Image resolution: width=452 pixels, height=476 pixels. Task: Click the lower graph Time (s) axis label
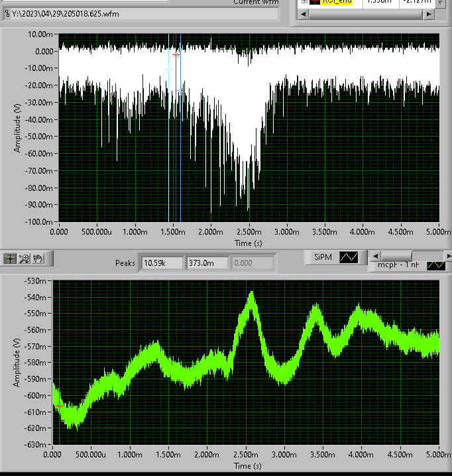pyautogui.click(x=248, y=466)
